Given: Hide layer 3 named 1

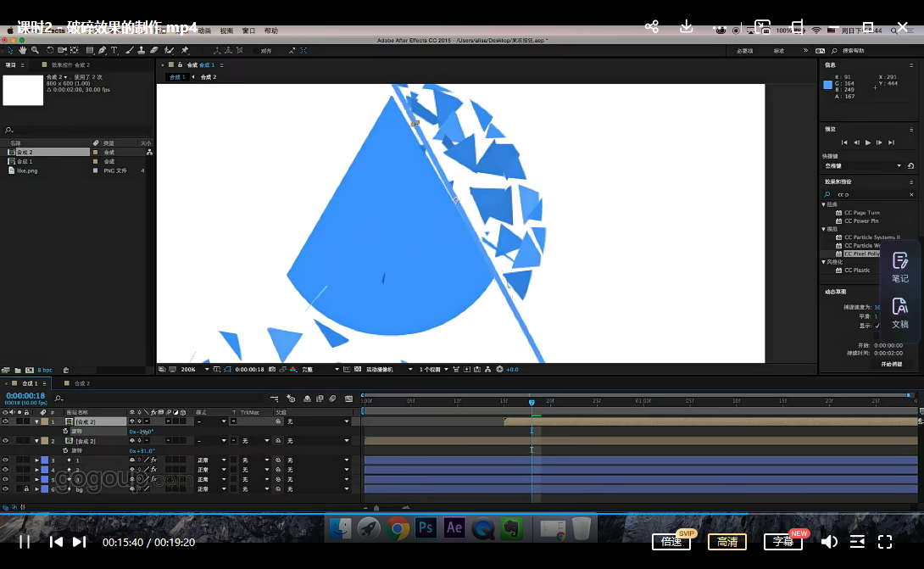Looking at the screenshot, I should pyautogui.click(x=5, y=460).
